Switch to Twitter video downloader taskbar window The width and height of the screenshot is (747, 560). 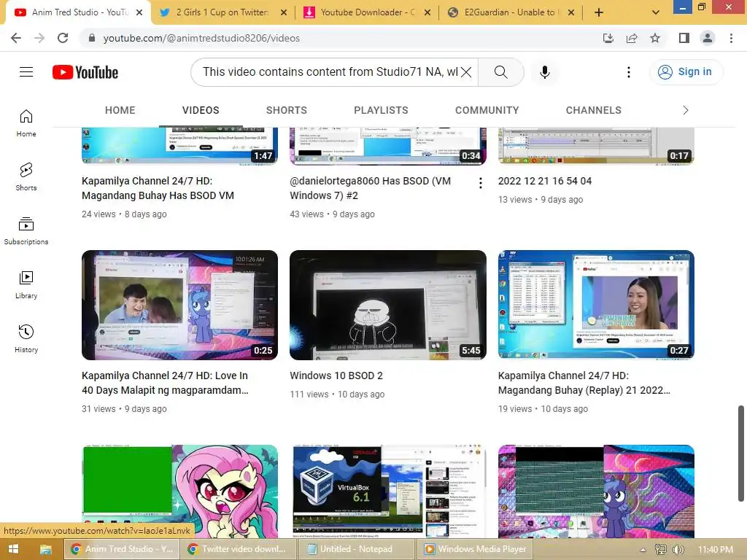pyautogui.click(x=239, y=549)
